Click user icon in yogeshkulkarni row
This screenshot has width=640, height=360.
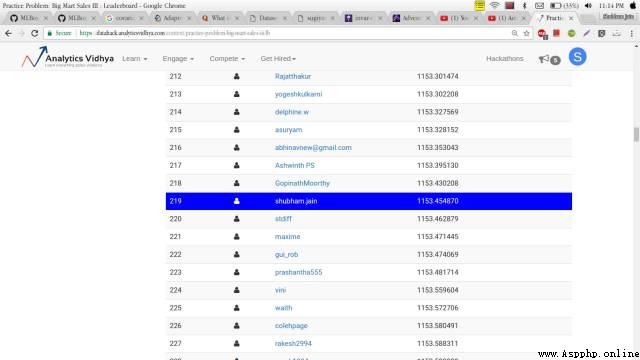tap(237, 94)
